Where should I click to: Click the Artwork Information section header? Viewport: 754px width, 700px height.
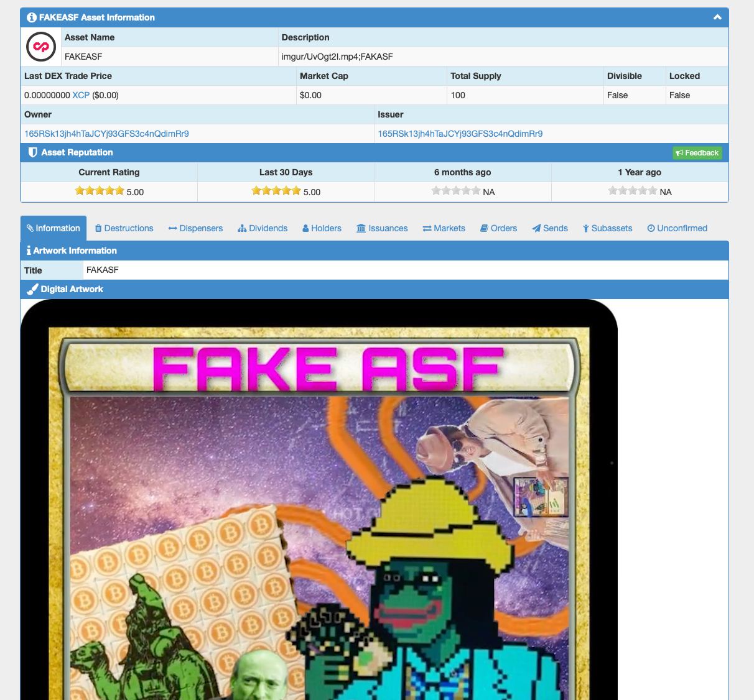coord(375,251)
